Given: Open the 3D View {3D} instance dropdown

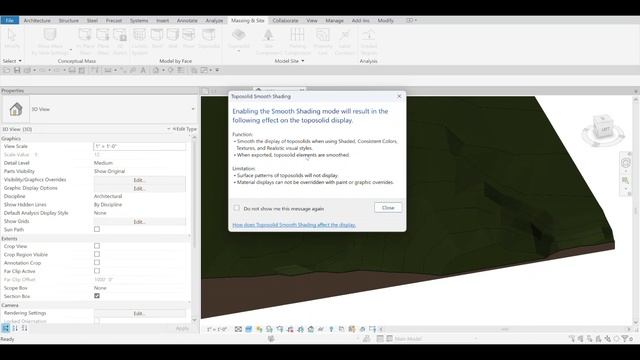Looking at the screenshot, I should [x=169, y=129].
